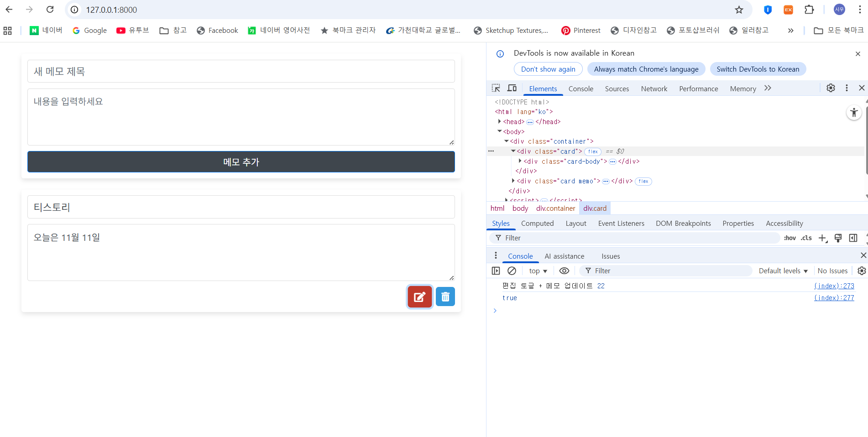Screen dimensions: 868x437
Task: Open the orange EX extension icon
Action: (x=788, y=10)
